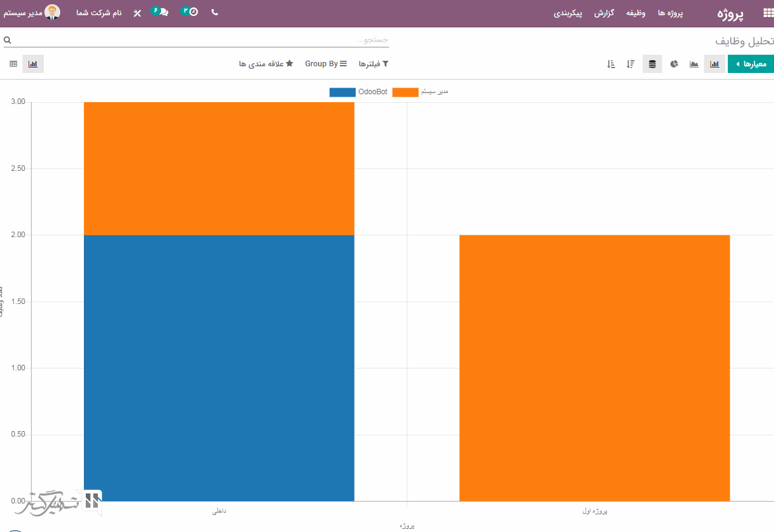Open the پیکربندی configuration menu
The height and width of the screenshot is (532, 774).
pos(568,13)
